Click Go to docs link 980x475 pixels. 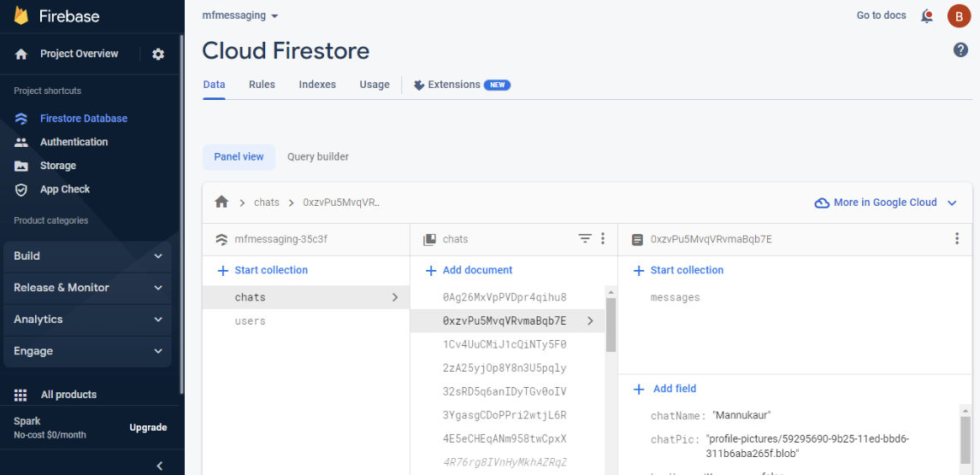[x=882, y=15]
